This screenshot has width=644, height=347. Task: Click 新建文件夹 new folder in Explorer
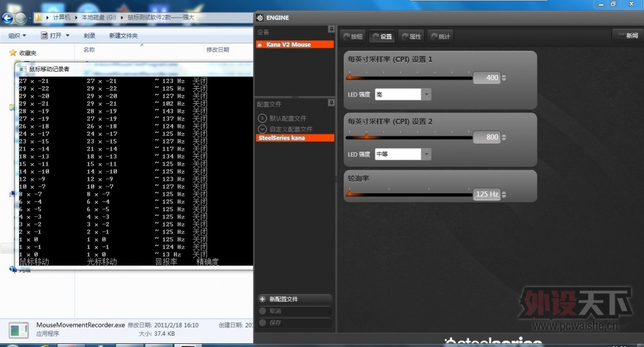[x=123, y=36]
